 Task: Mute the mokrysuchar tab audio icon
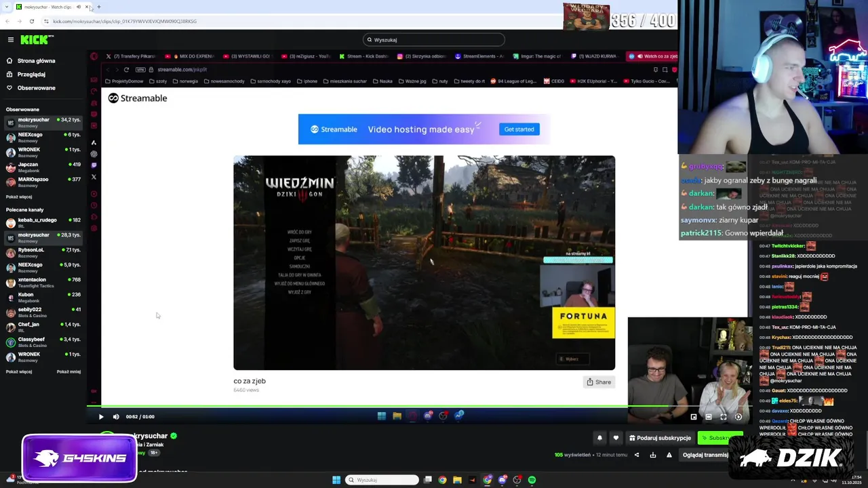tap(79, 7)
